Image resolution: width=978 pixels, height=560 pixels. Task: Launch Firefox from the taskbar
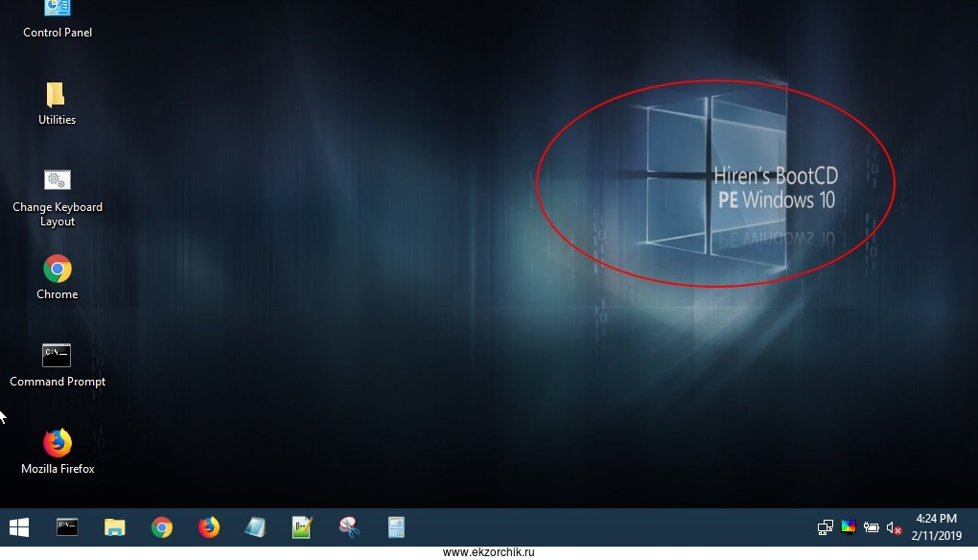[x=208, y=527]
